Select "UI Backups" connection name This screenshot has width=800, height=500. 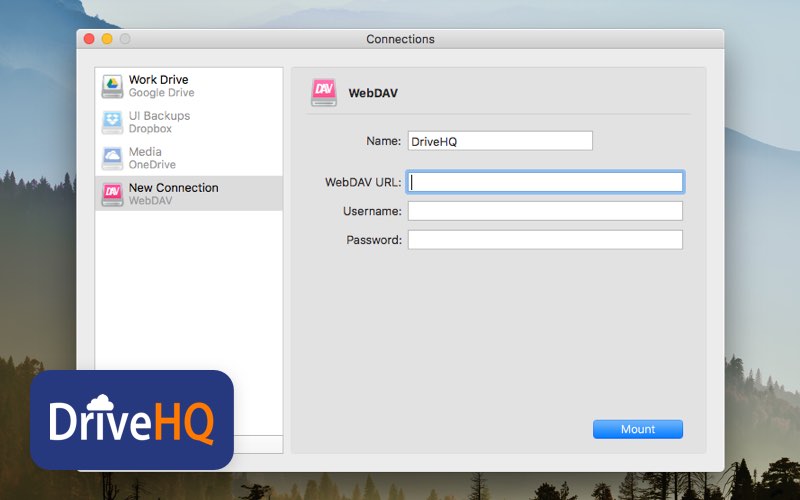coord(159,116)
